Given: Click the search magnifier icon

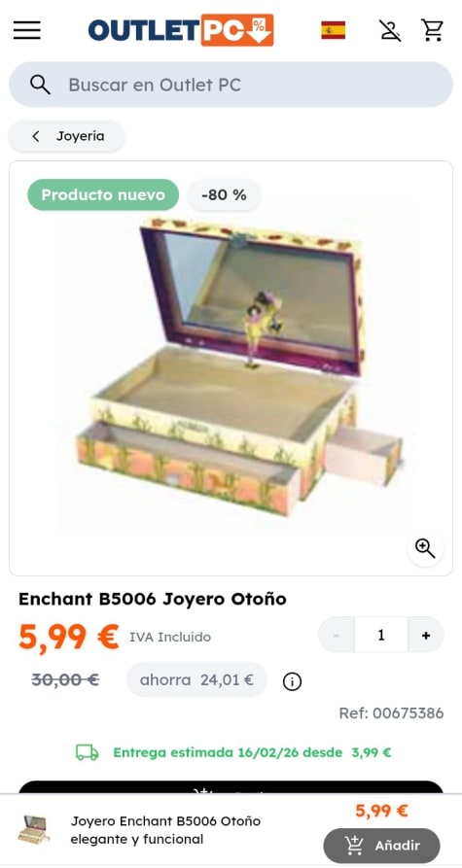Looking at the screenshot, I should click(40, 85).
